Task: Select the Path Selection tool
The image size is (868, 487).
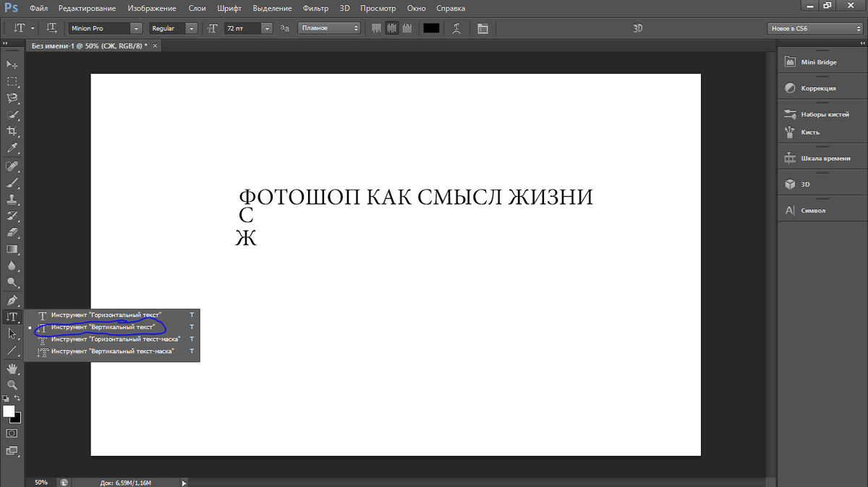Action: [12, 334]
